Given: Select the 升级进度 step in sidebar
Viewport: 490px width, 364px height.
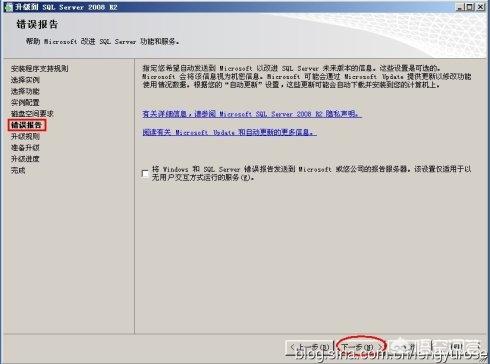Looking at the screenshot, I should point(25,159).
